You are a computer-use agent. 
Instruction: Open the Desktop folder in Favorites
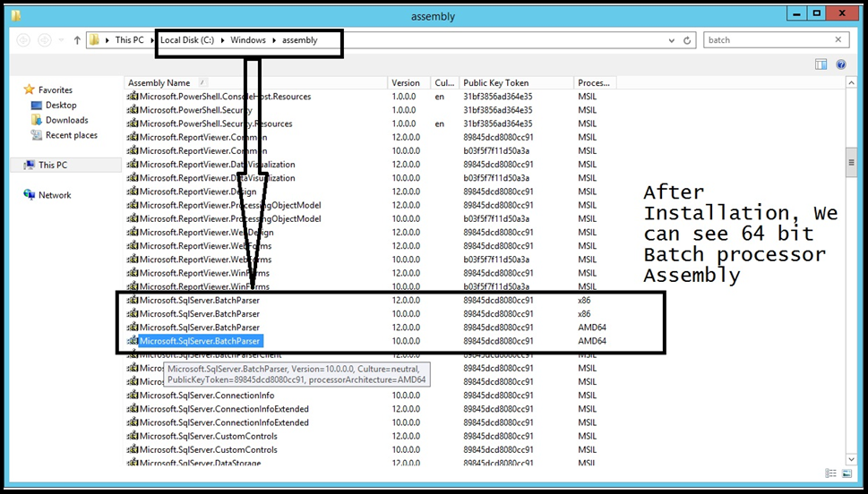click(61, 105)
